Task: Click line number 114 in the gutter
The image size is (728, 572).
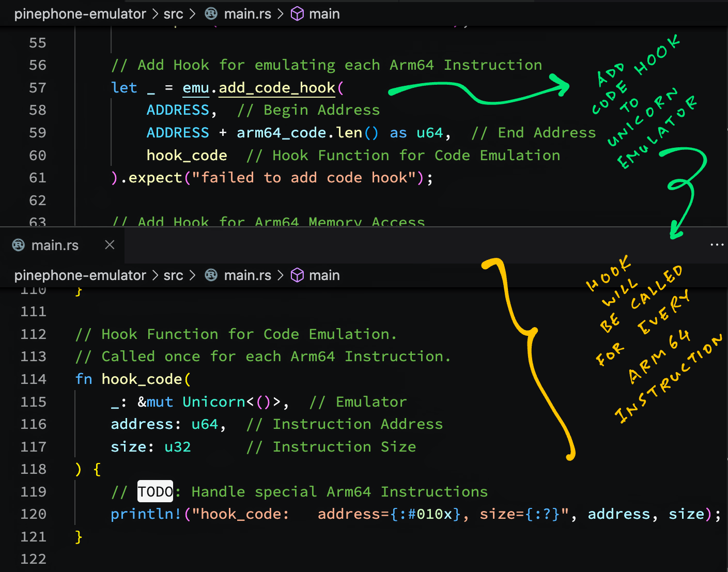Action: 34,379
